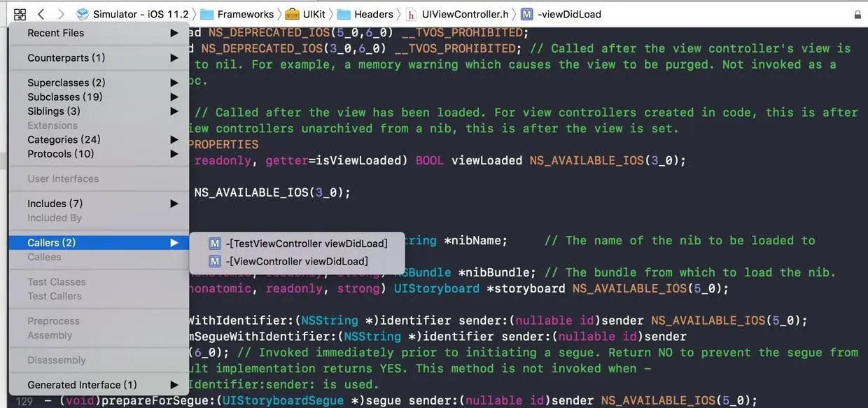Go back with the left chevron
868x408 pixels.
tap(41, 14)
